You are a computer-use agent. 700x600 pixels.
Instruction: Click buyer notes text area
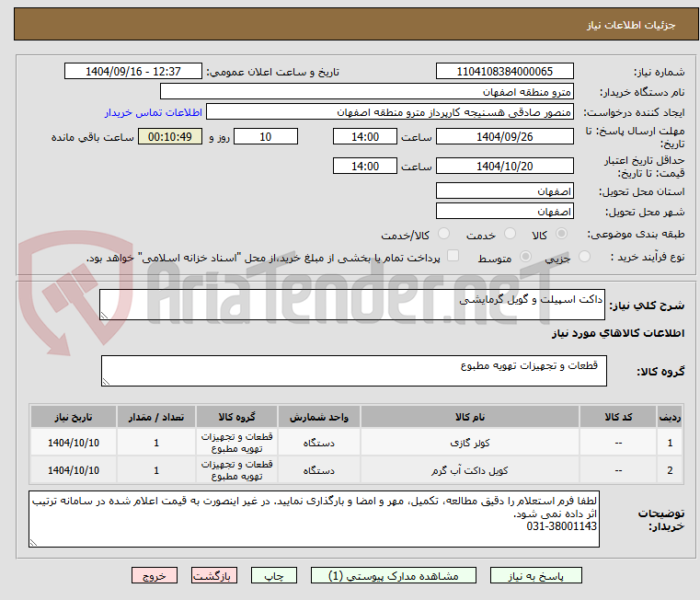314,519
